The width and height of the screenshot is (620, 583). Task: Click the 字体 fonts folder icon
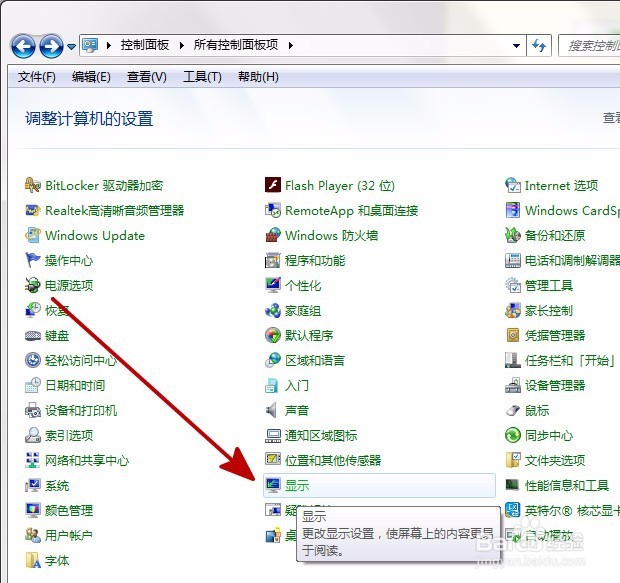(x=32, y=560)
